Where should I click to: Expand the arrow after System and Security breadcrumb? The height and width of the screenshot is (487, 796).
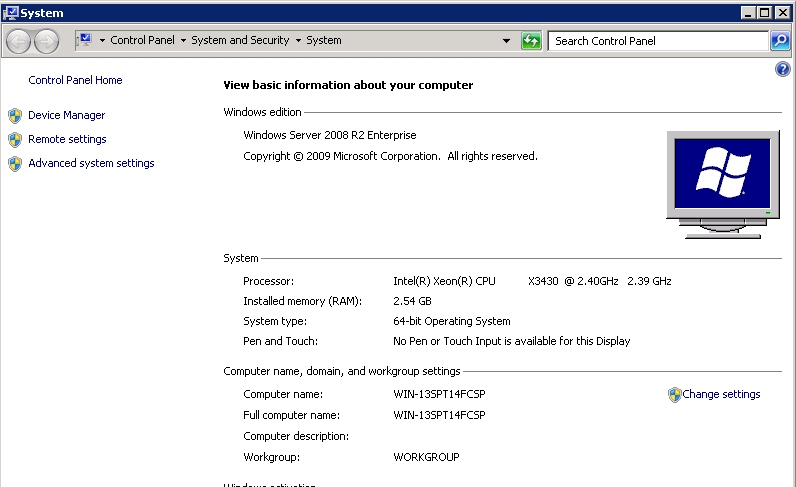click(x=298, y=41)
